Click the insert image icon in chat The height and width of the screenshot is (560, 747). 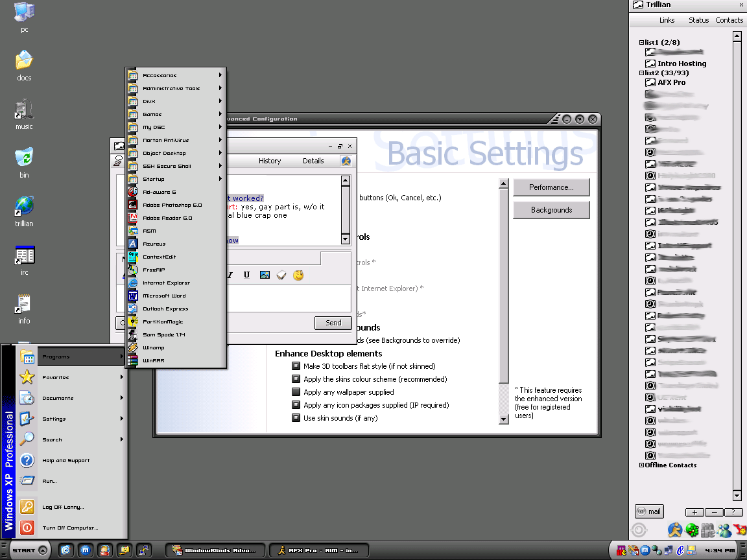pyautogui.click(x=265, y=275)
